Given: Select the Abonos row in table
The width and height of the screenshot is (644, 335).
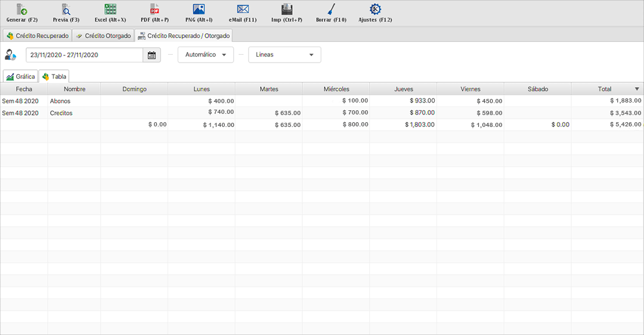Looking at the screenshot, I should tap(60, 101).
